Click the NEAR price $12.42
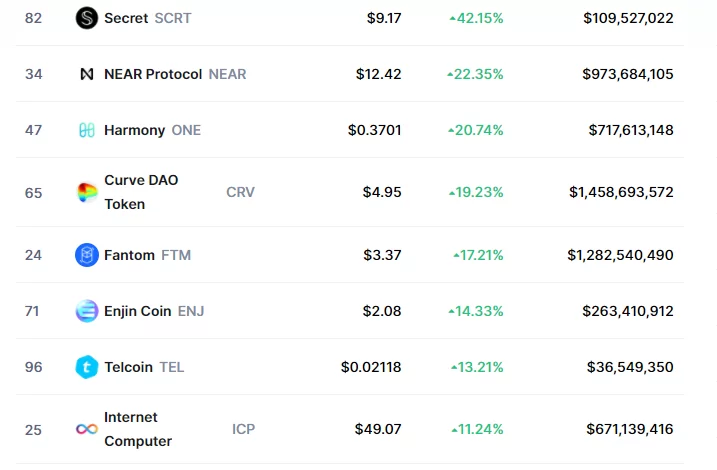The image size is (717, 470). pyautogui.click(x=379, y=74)
